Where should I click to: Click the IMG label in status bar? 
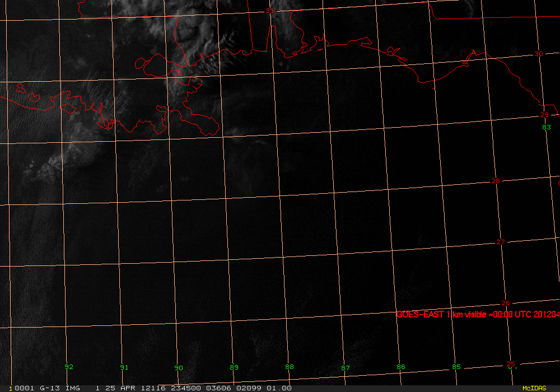point(72,388)
